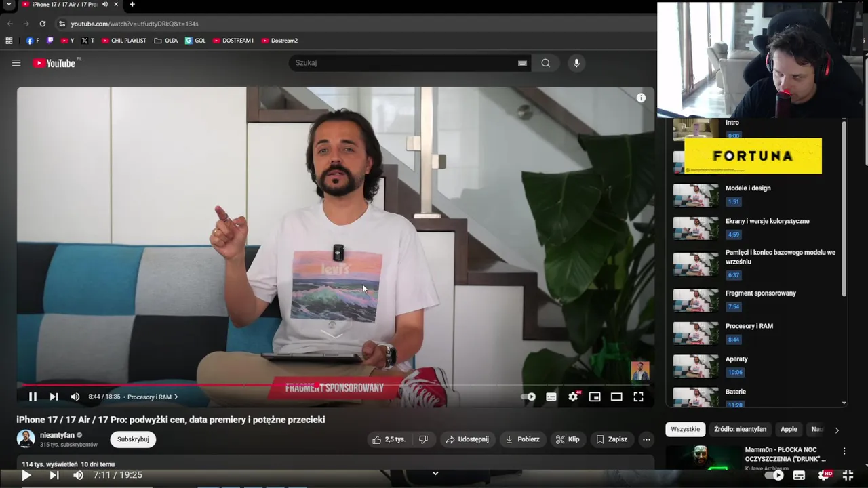Viewport: 868px width, 488px height.
Task: Enter fullscreen from the video controls
Action: (x=638, y=396)
